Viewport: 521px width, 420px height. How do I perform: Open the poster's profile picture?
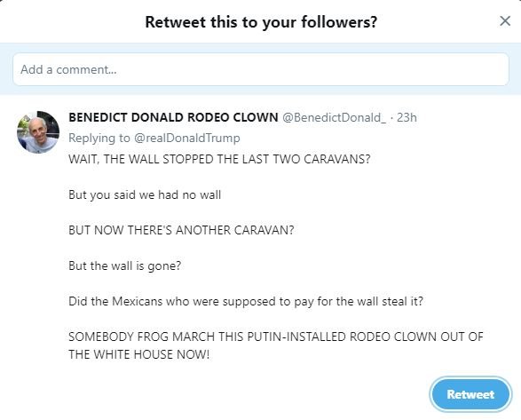point(38,132)
